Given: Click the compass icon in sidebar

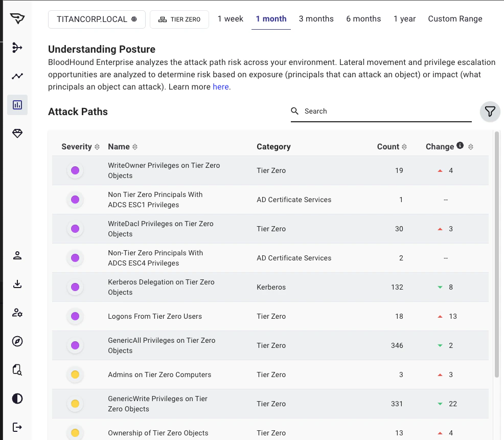Looking at the screenshot, I should [17, 341].
